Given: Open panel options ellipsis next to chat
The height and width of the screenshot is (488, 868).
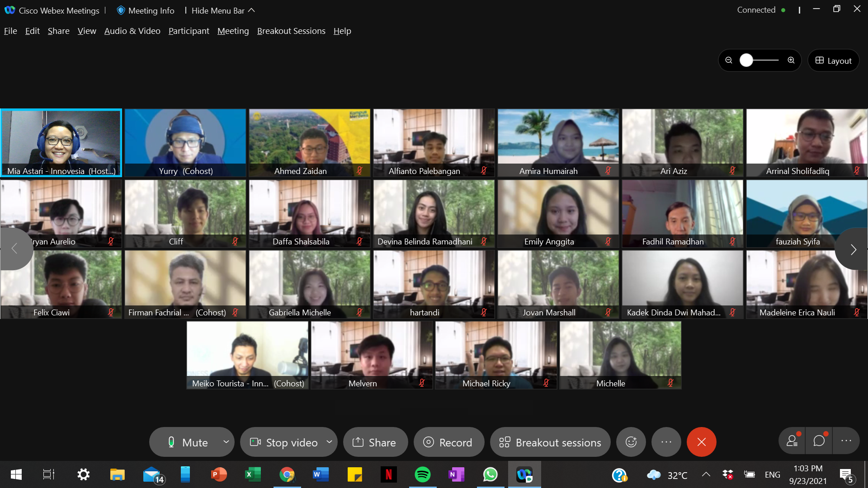Looking at the screenshot, I should (846, 441).
